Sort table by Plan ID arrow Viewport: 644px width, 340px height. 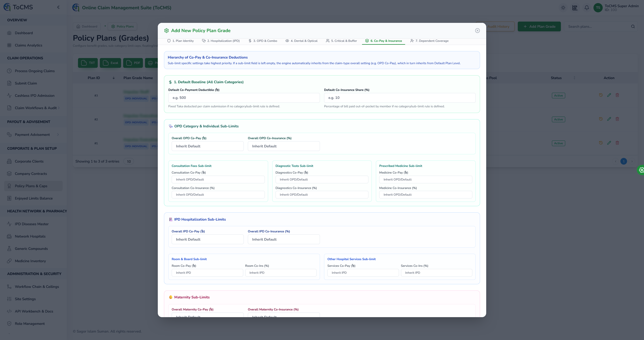pos(113,78)
